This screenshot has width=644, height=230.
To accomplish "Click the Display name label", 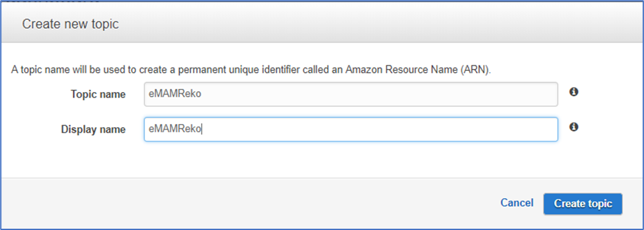I will (93, 129).
